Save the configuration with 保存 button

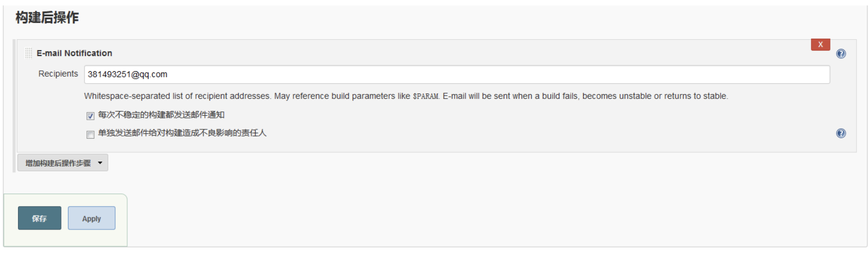click(39, 218)
